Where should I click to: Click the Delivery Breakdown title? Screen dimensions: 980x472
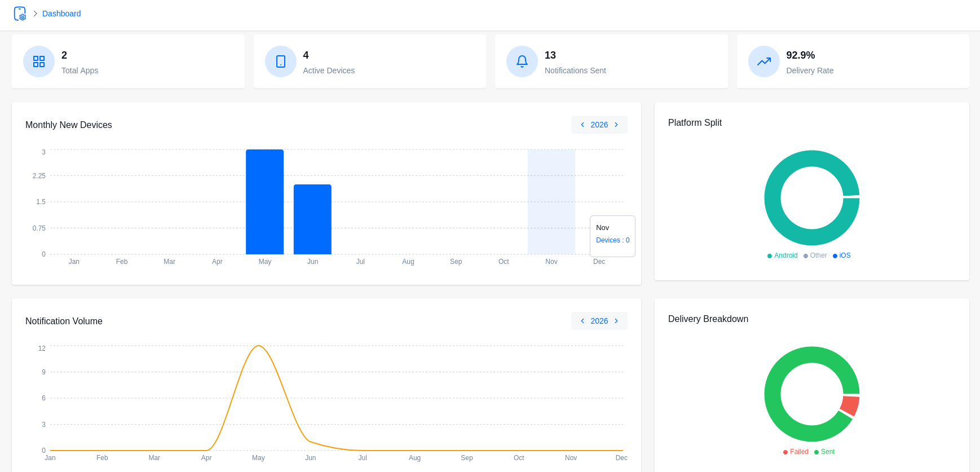click(708, 319)
